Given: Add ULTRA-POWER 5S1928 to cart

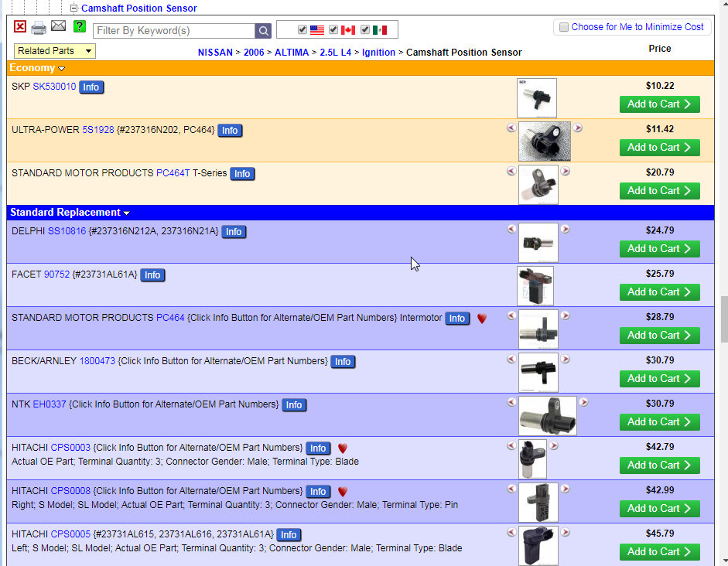Looking at the screenshot, I should [x=660, y=148].
